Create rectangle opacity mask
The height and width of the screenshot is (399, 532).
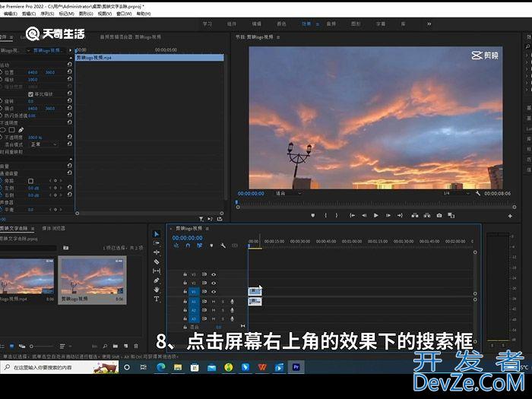[11, 130]
